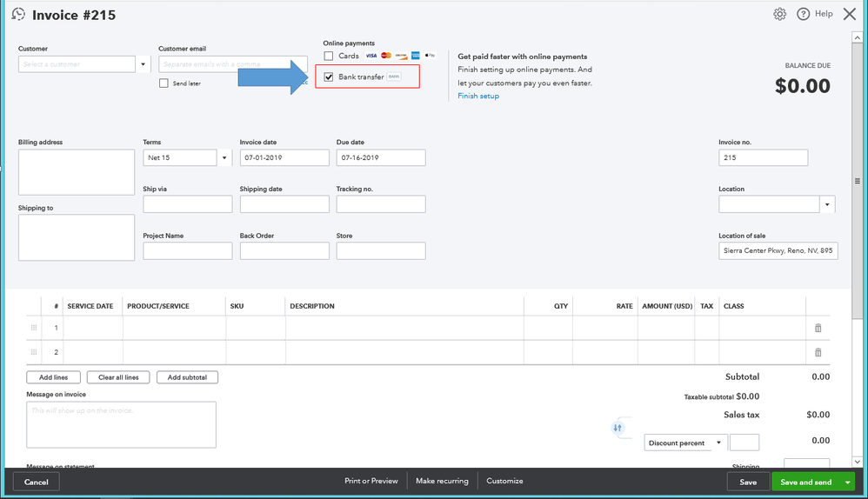Image resolution: width=868 pixels, height=499 pixels.
Task: Delete line 2 with trash icon
Action: click(818, 352)
